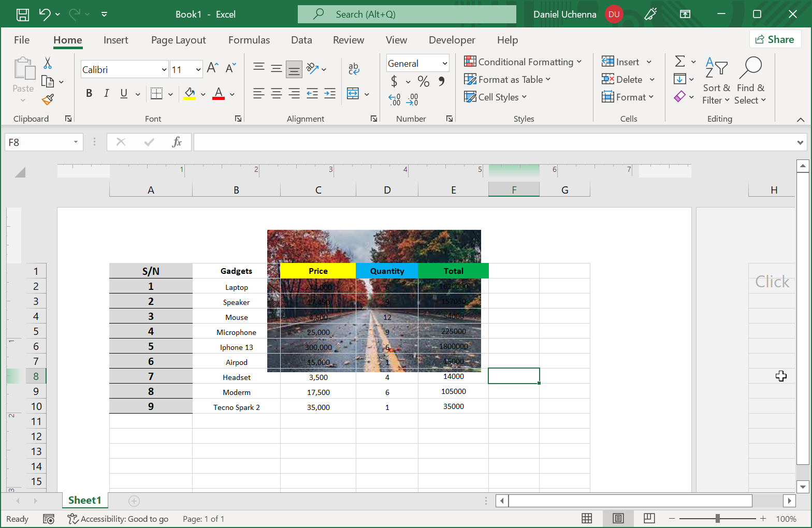Expand the General number format dropdown
This screenshot has width=812, height=528.
click(444, 63)
